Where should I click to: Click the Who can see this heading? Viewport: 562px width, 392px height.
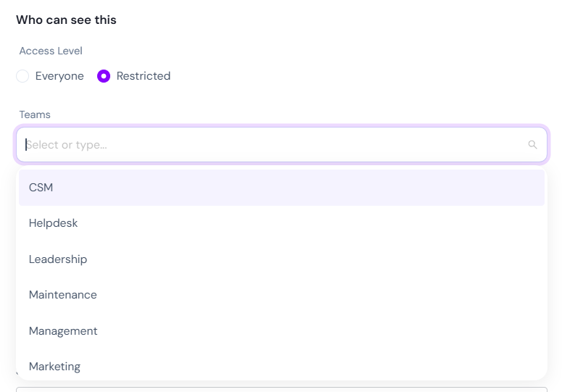click(x=66, y=20)
